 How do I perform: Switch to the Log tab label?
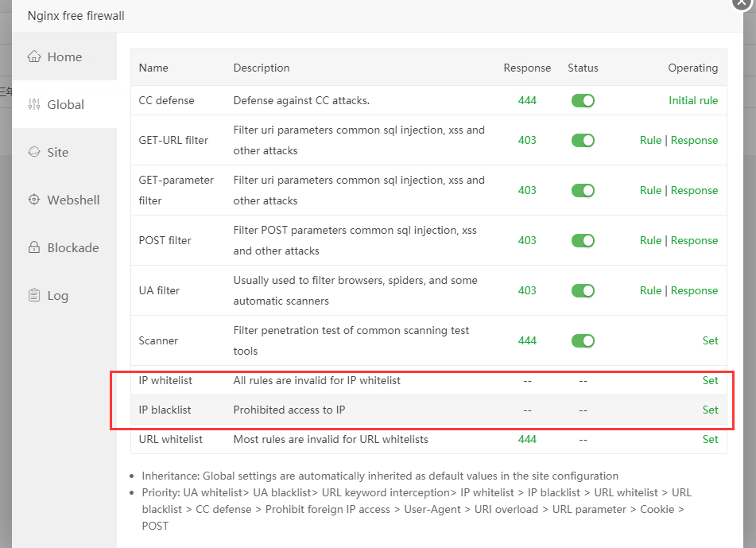click(58, 295)
